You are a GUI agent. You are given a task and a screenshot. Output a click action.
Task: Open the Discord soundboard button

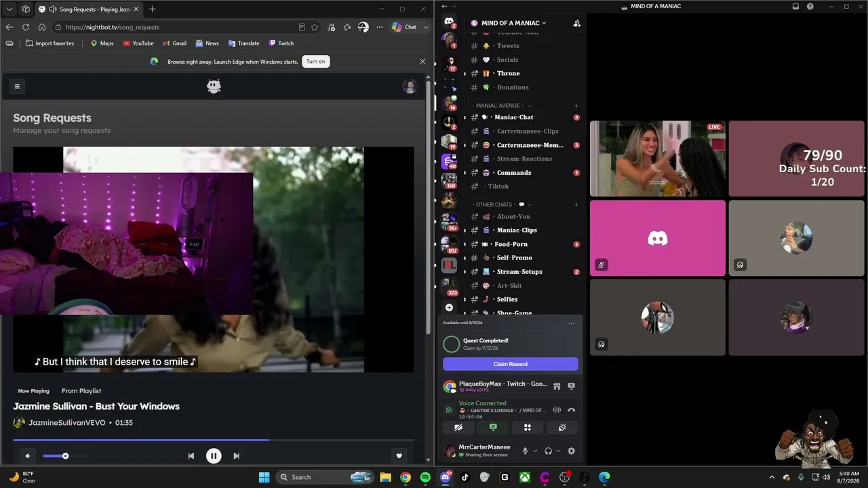click(x=562, y=428)
